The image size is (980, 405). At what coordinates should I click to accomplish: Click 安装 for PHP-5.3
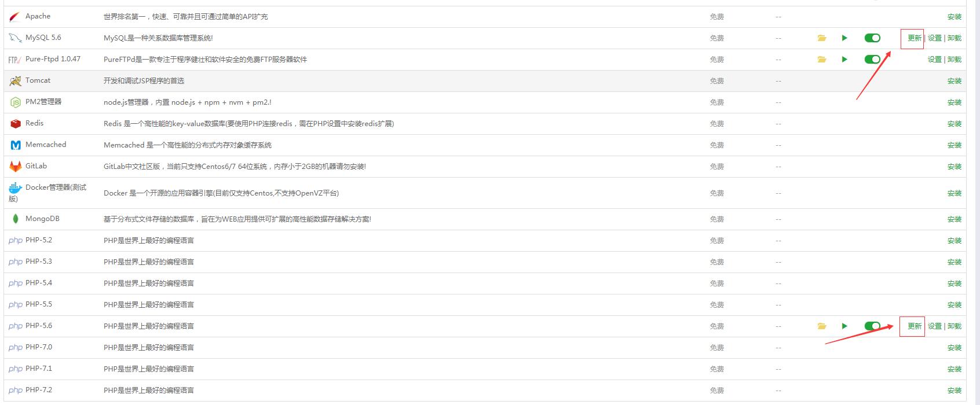[x=955, y=262]
